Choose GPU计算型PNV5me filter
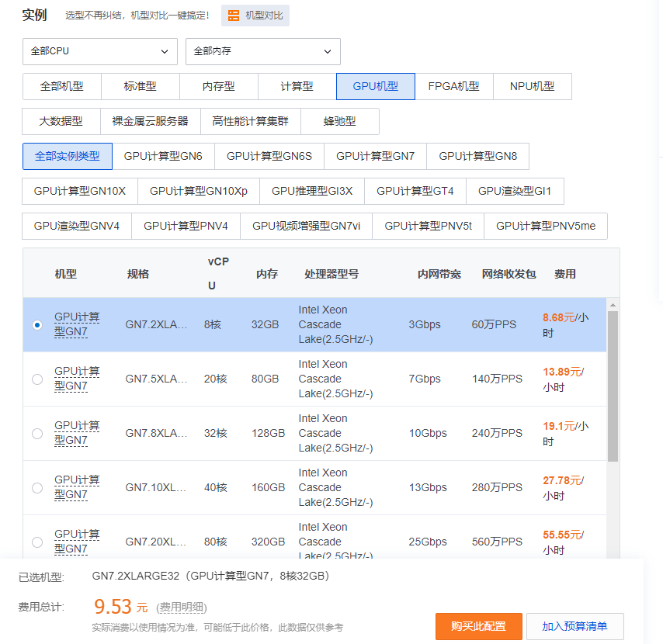The width and height of the screenshot is (663, 644). pos(546,227)
